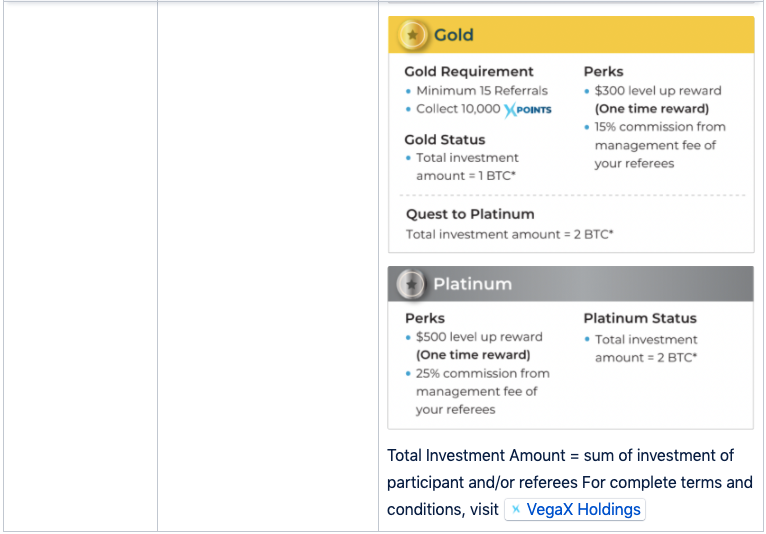The height and width of the screenshot is (534, 766).
Task: Click the $500 level up reward text
Action: (x=479, y=337)
